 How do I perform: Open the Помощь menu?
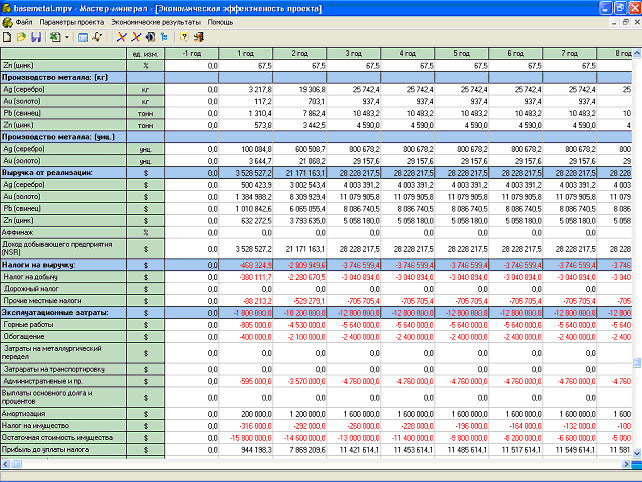[221, 21]
